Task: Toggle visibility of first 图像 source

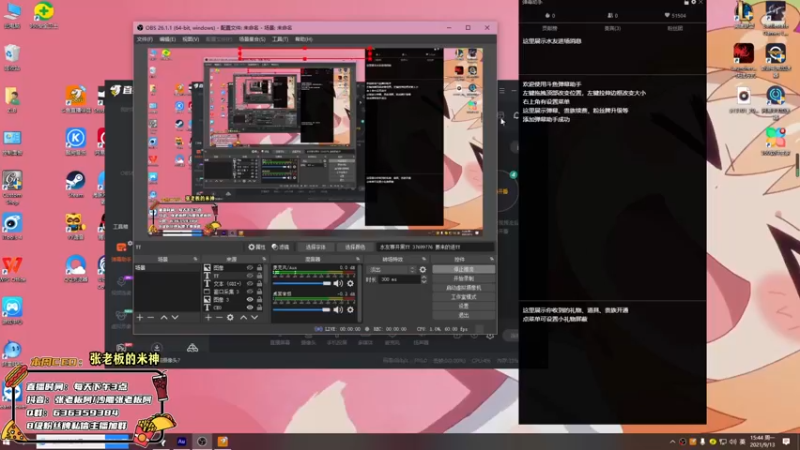Action: 249,267
